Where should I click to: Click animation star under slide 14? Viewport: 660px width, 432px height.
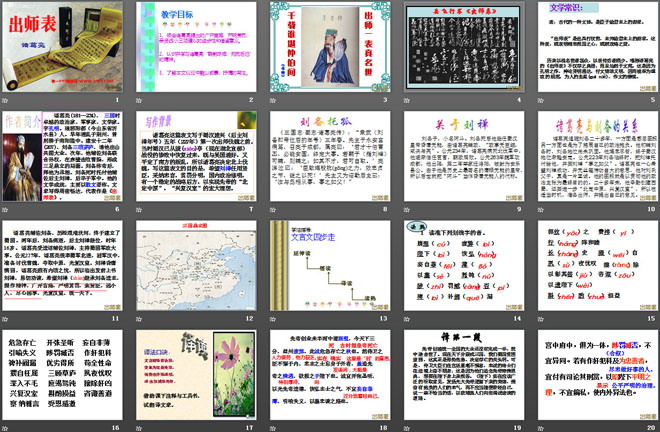[x=407, y=319]
